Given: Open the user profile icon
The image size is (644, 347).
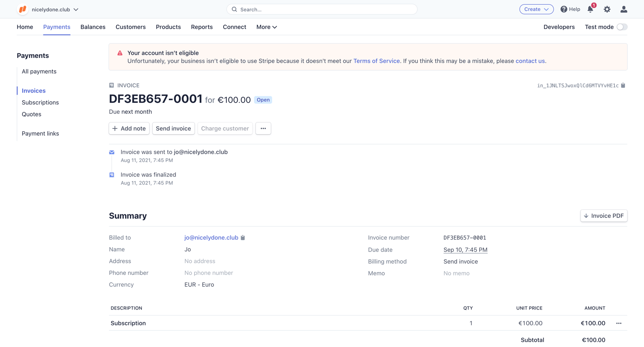Looking at the screenshot, I should click(624, 9).
